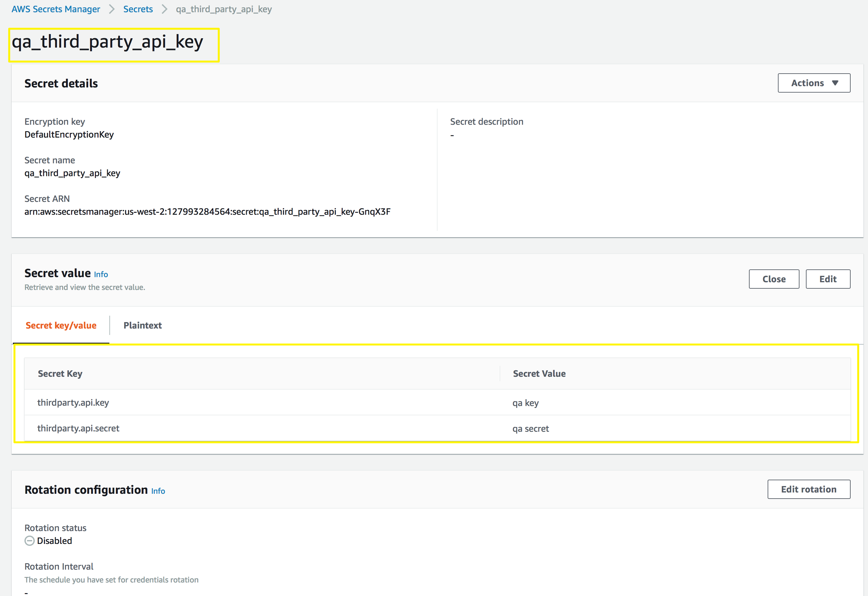This screenshot has height=596, width=868.
Task: Select the thirdparty.api.key row
Action: coord(73,402)
